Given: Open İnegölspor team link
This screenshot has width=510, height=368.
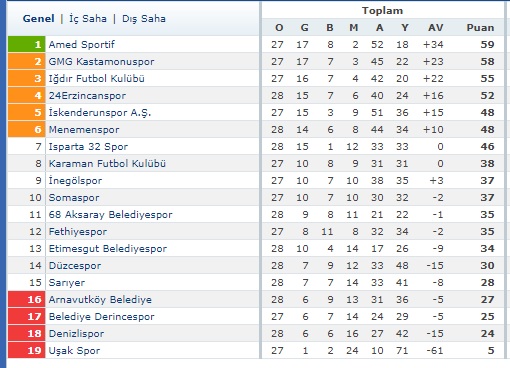Looking at the screenshot, I should (x=75, y=180).
